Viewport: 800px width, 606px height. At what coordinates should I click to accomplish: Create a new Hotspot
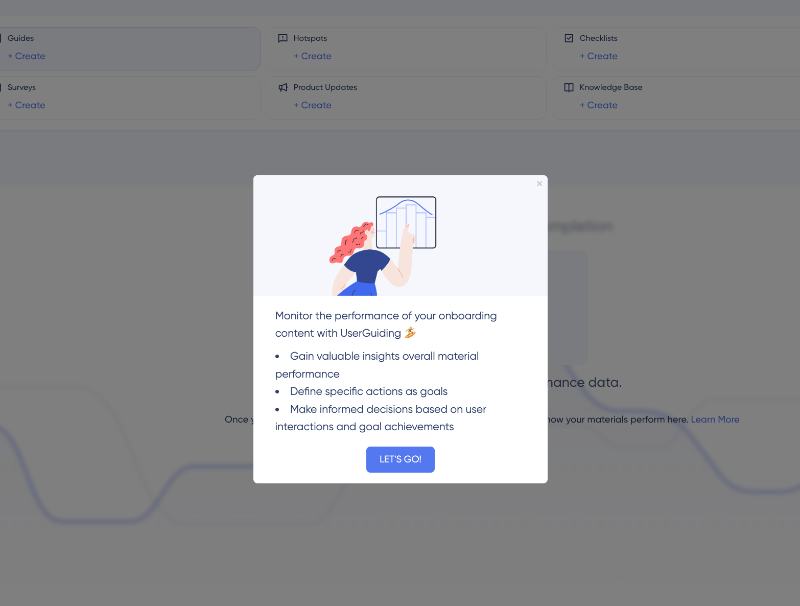coord(313,56)
